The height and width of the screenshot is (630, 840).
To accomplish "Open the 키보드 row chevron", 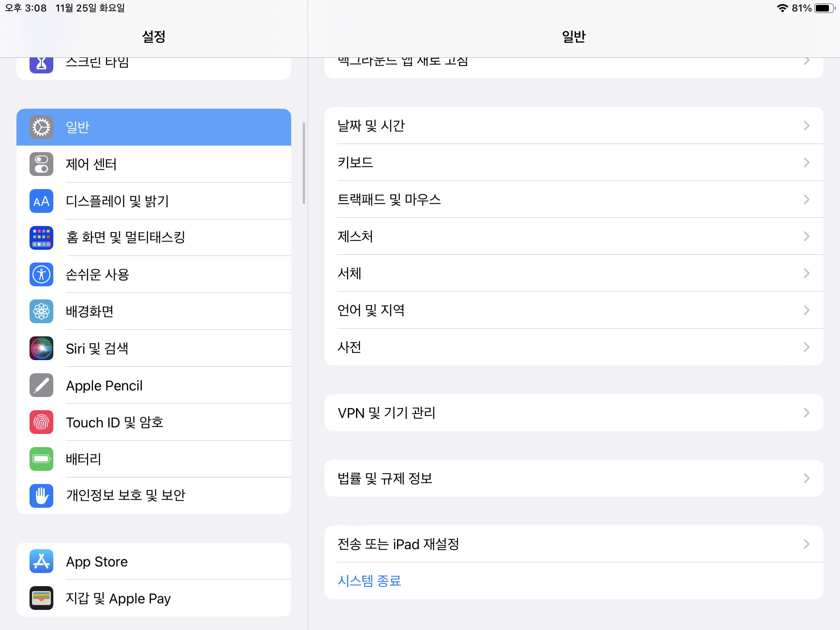I will click(806, 162).
